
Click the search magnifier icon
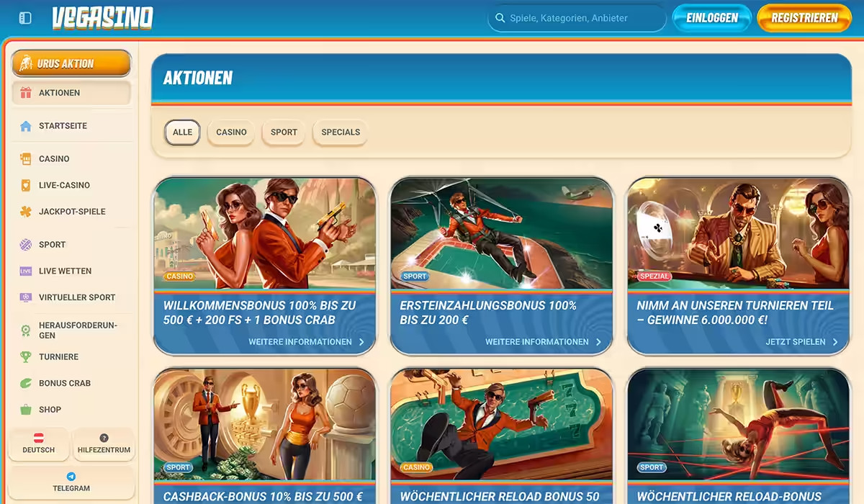500,18
